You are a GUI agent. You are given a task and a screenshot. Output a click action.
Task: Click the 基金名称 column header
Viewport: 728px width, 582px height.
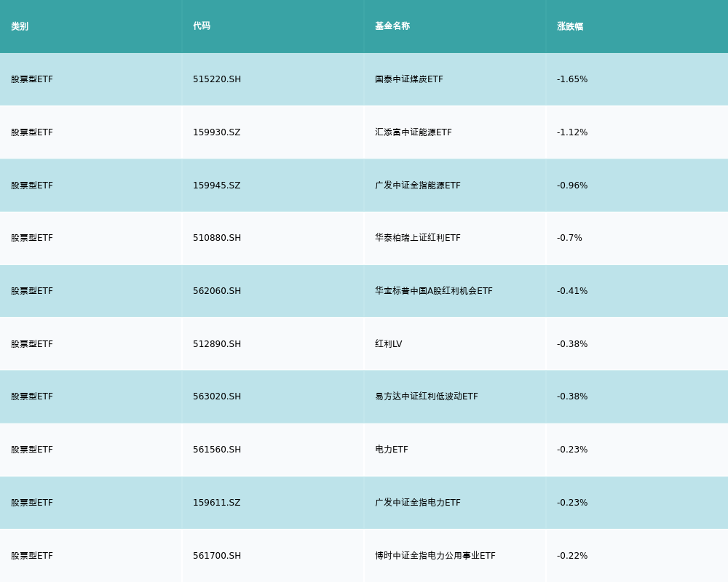[x=392, y=26]
